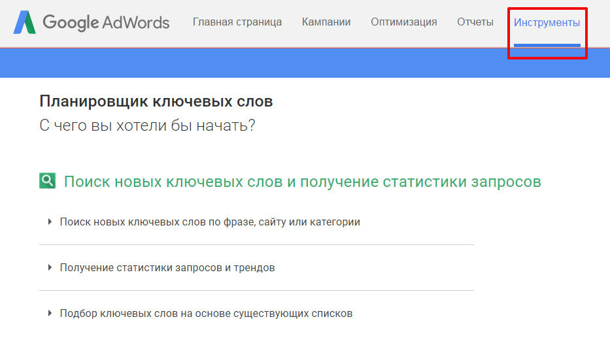Open the Главная страница tab
The height and width of the screenshot is (364, 610).
237,22
